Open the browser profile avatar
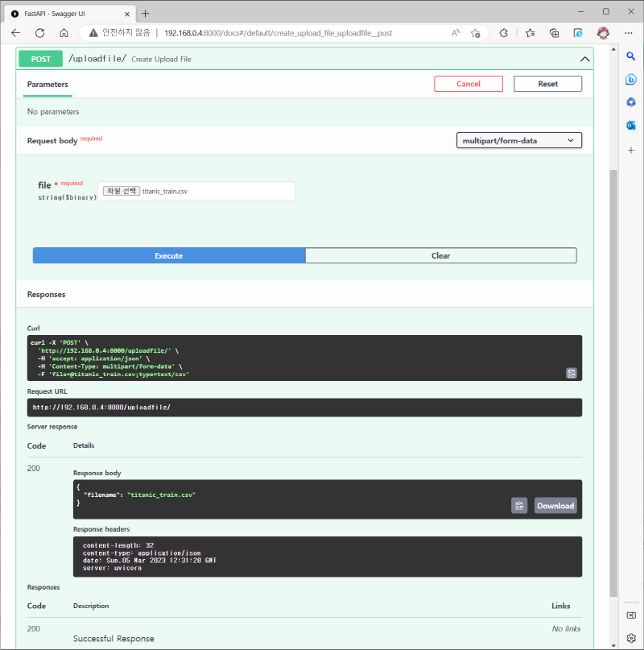The height and width of the screenshot is (650, 644). (603, 33)
